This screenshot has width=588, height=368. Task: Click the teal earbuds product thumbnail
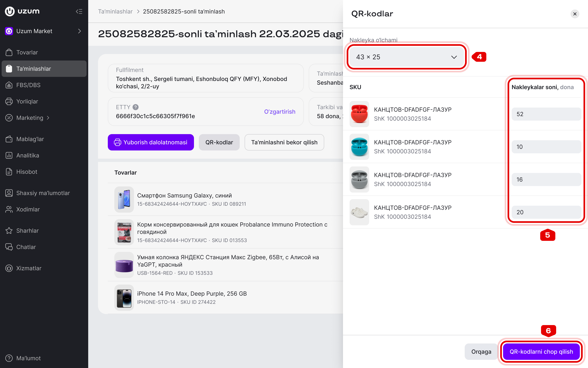359,147
